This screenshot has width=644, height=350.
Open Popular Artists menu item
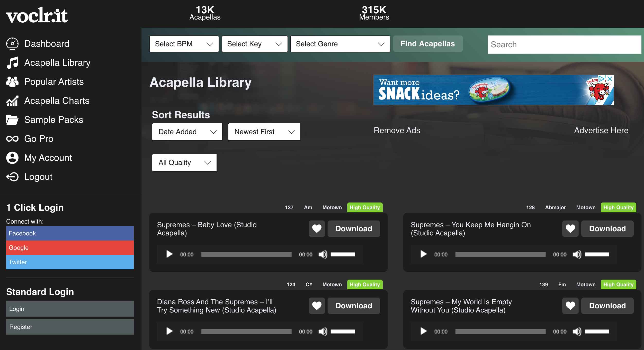tap(54, 82)
